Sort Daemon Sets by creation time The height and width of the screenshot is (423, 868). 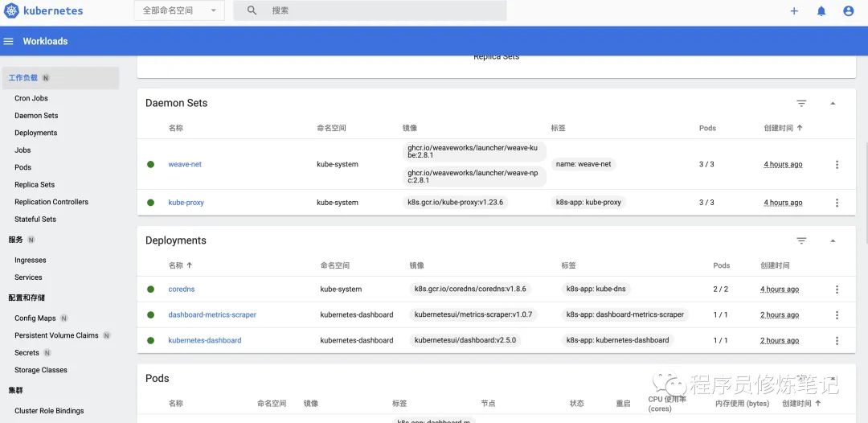click(x=783, y=128)
